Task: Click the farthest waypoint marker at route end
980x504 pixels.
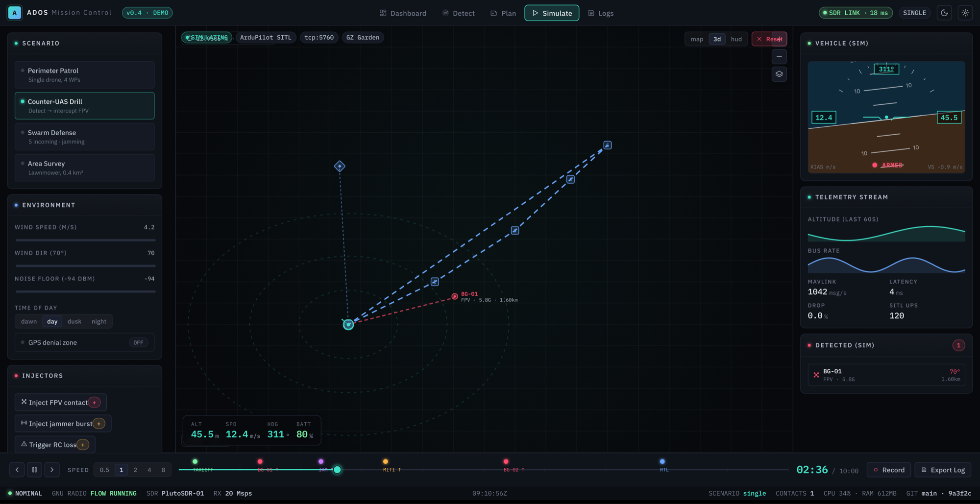Action: pyautogui.click(x=607, y=145)
